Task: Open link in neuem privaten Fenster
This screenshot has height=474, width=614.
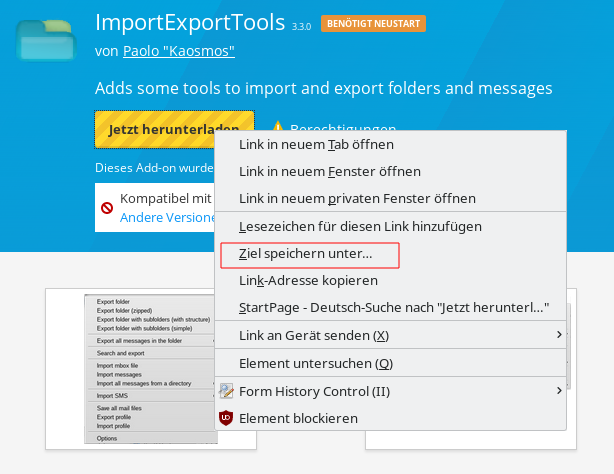Action: coord(357,198)
